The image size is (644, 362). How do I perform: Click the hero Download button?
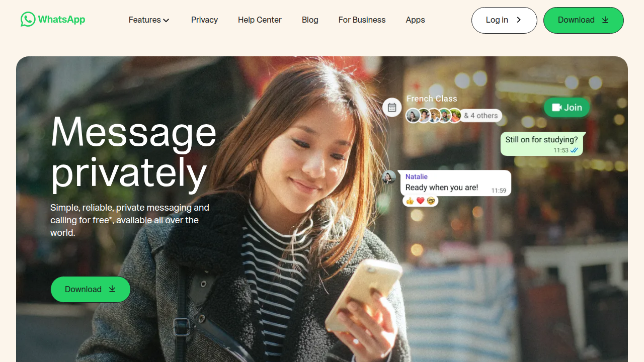(x=91, y=289)
